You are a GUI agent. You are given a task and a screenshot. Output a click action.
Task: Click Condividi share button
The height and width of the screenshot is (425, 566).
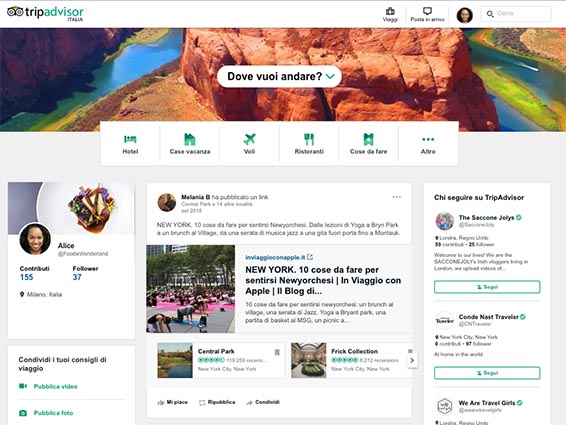tap(263, 402)
